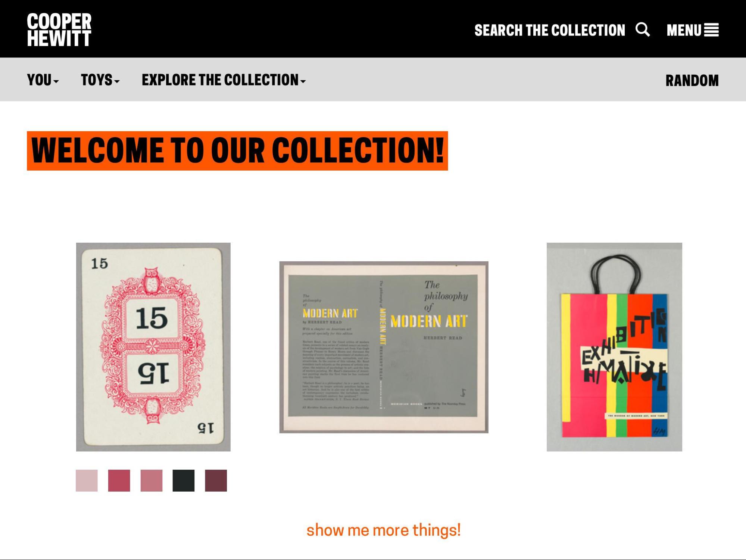Open the Philosophy of Modern Art book cover

click(x=384, y=347)
